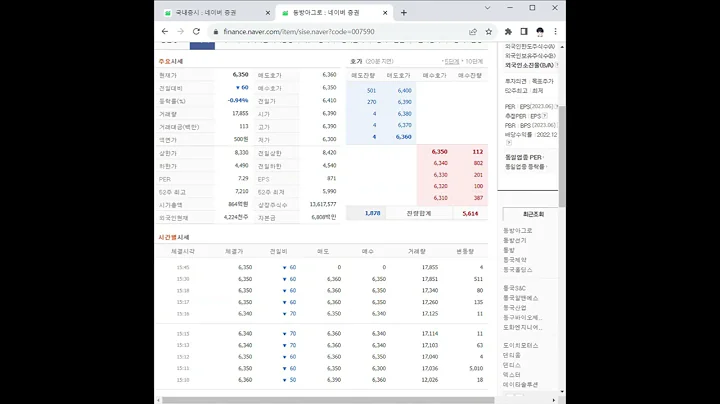Viewport: 720px width, 404px height.
Task: Bookmark this page with the star icon
Action: tap(489, 32)
